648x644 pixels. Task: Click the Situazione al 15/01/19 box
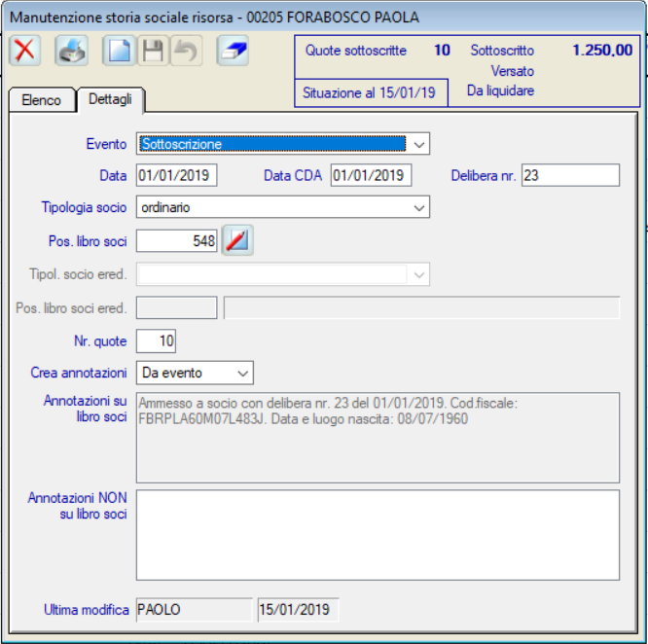click(371, 93)
